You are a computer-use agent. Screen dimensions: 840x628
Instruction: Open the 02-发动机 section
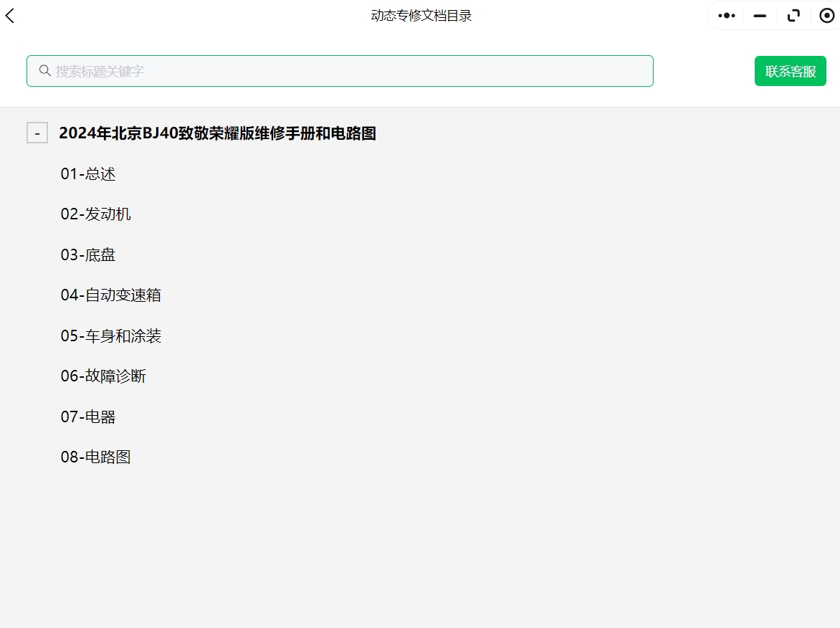(95, 214)
